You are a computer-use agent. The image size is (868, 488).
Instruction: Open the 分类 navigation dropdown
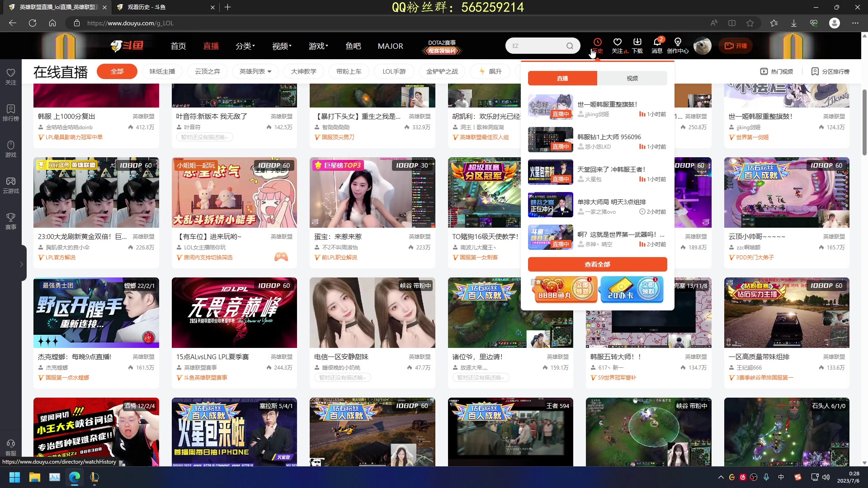(x=245, y=46)
